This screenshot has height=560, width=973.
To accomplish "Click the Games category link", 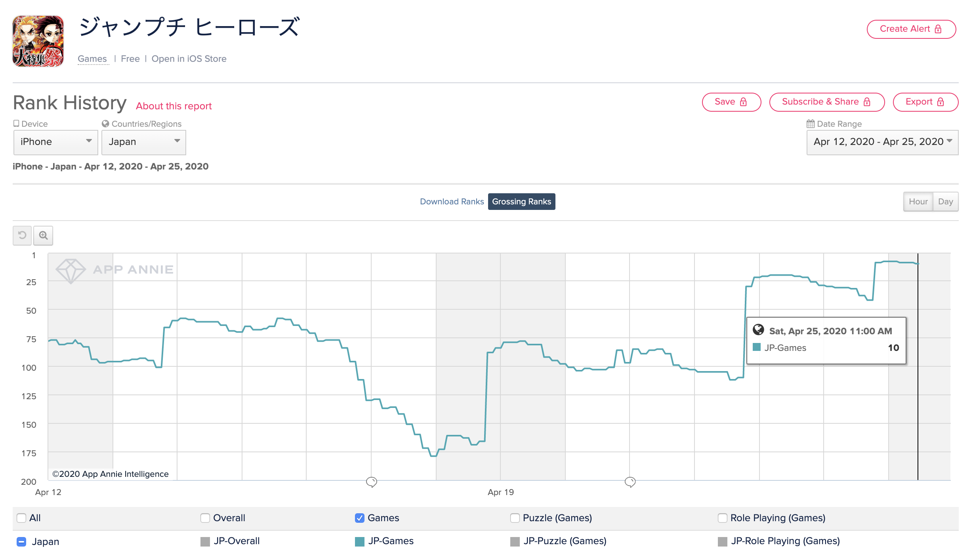I will tap(92, 59).
